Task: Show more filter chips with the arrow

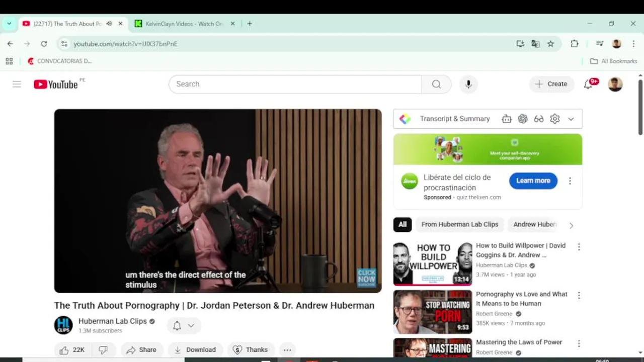Action: 571,225
